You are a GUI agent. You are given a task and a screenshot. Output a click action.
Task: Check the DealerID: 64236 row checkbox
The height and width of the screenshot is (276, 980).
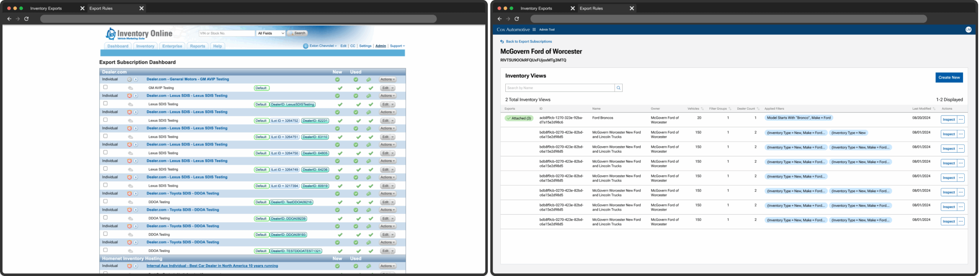pos(105,169)
